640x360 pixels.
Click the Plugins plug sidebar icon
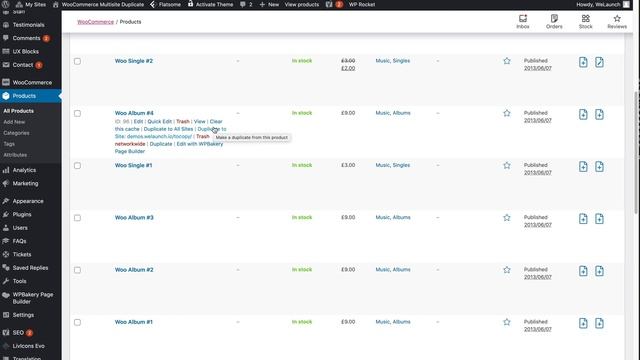[x=6, y=215]
